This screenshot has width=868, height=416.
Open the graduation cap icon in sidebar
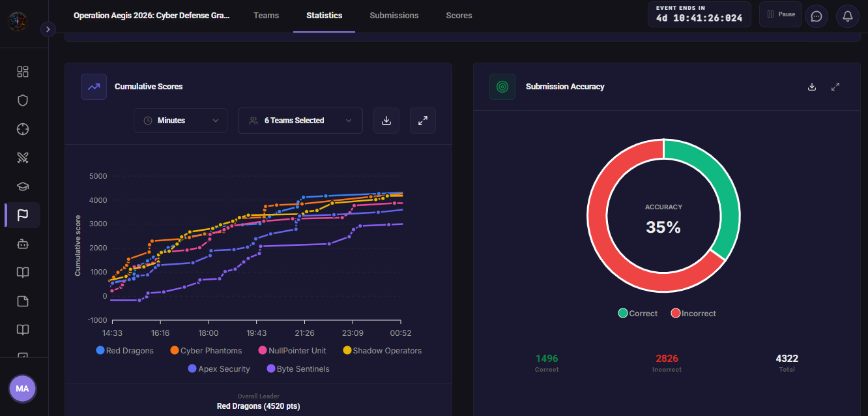pyautogui.click(x=23, y=186)
